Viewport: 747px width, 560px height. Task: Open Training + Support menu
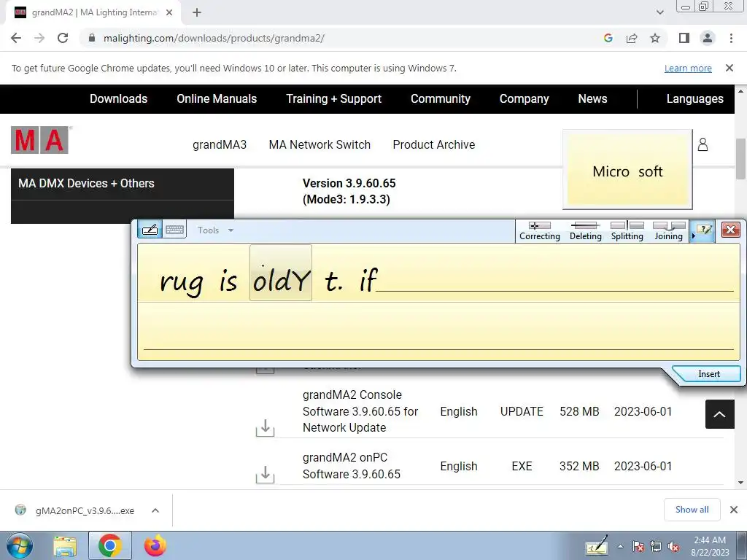click(333, 98)
